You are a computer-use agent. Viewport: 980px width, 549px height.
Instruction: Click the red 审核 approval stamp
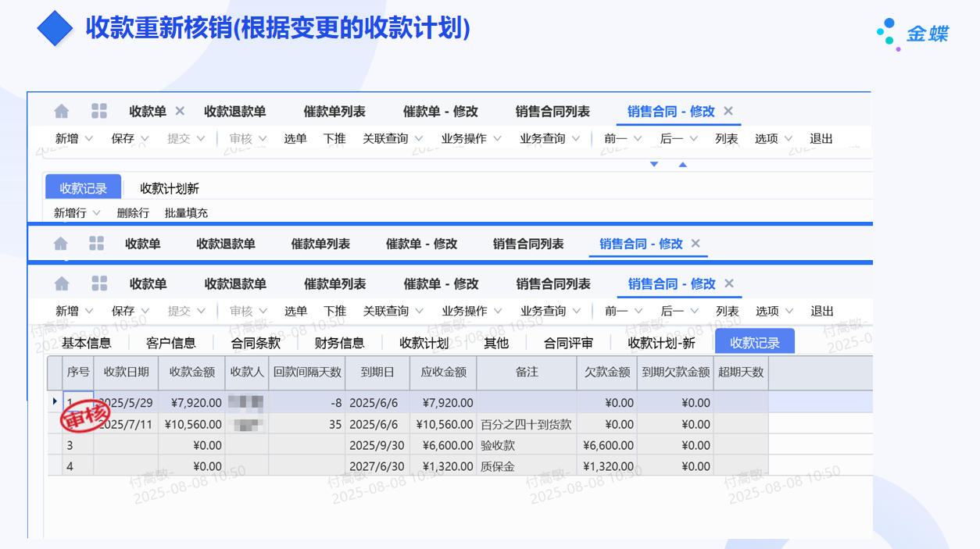pos(85,417)
